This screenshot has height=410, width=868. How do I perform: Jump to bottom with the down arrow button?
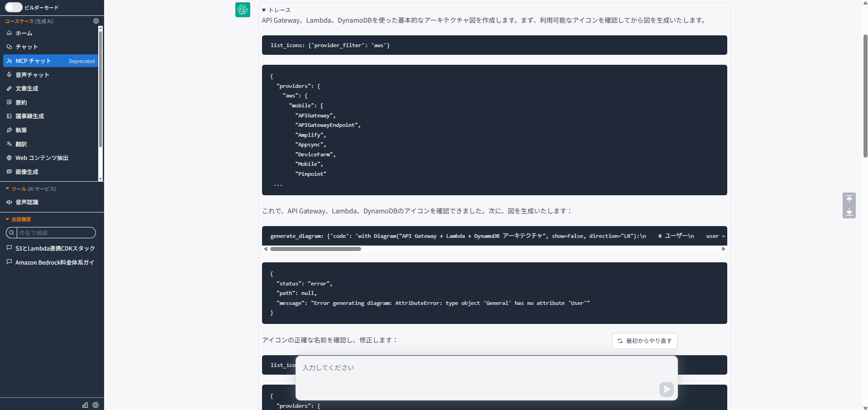[x=849, y=212]
